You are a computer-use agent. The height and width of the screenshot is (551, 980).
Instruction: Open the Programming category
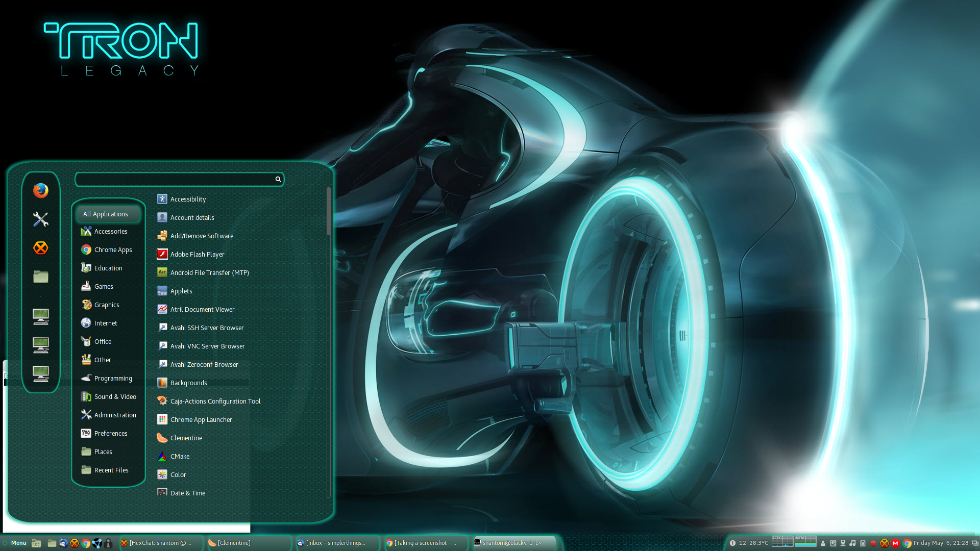pyautogui.click(x=108, y=379)
